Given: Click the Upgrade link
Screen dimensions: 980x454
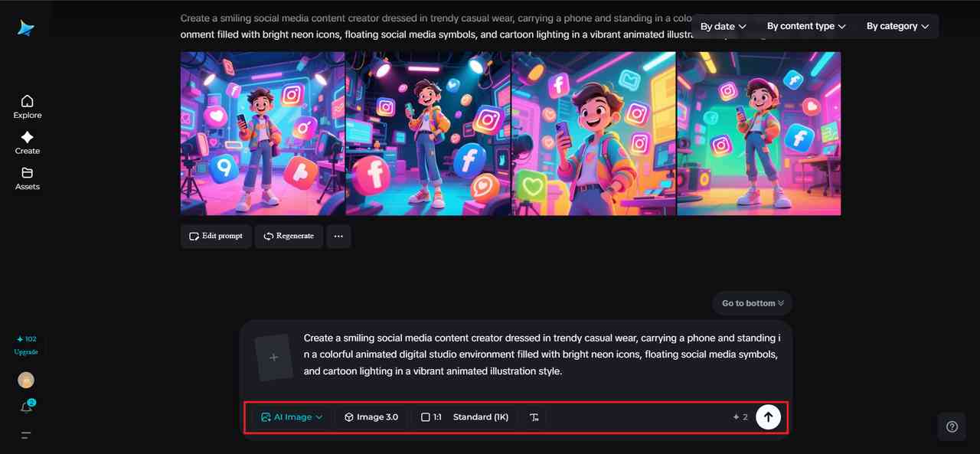Looking at the screenshot, I should (x=26, y=352).
